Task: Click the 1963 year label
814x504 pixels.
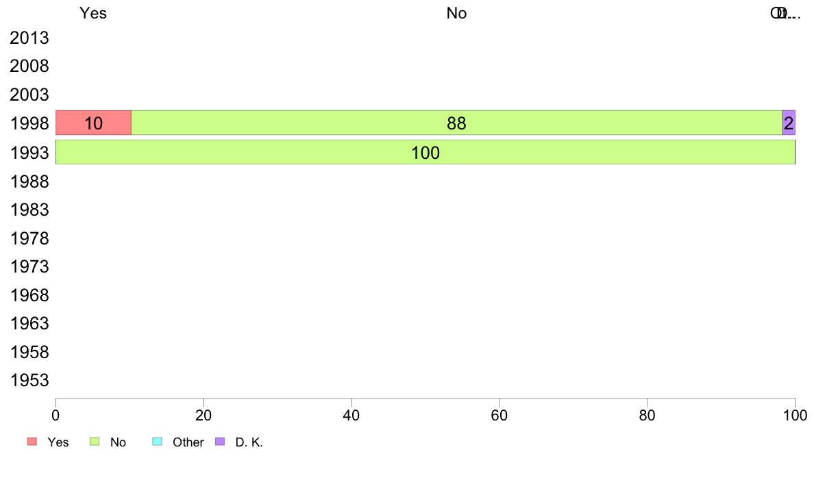Action: click(29, 323)
